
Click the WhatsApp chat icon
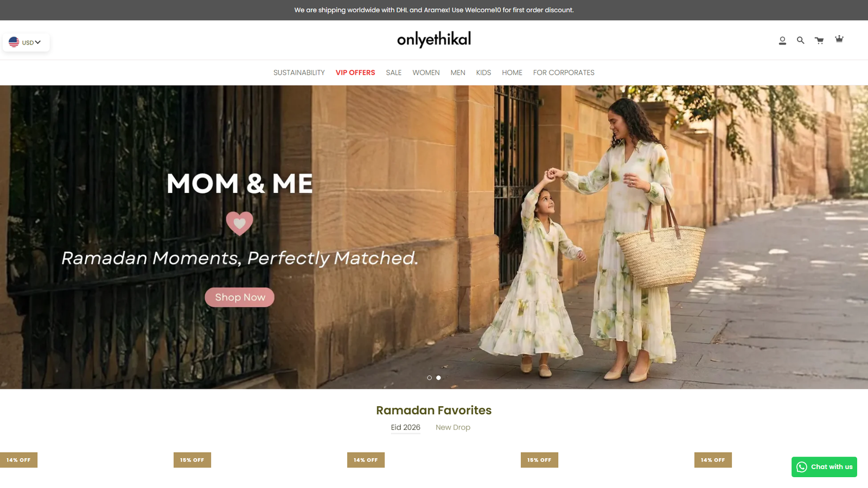pos(802,467)
